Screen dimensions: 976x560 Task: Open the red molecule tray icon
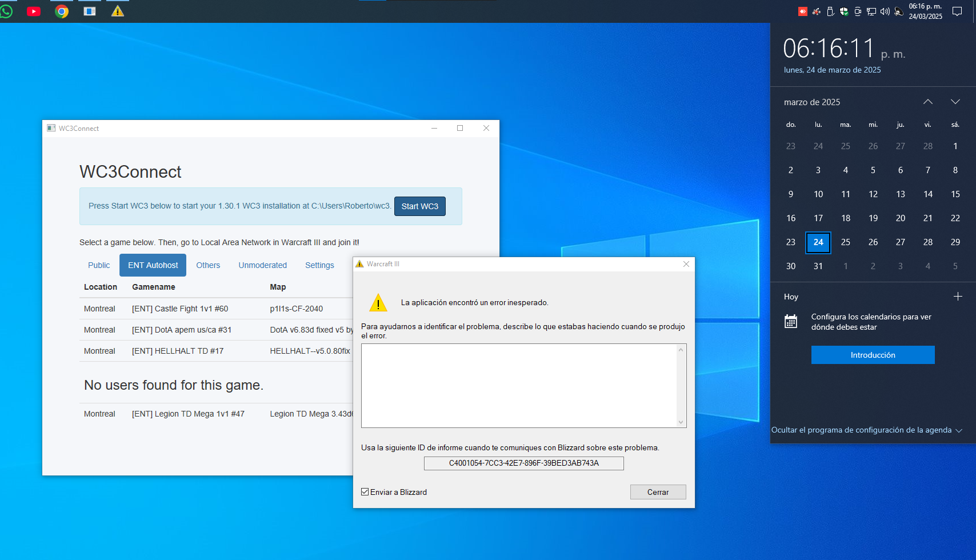pyautogui.click(x=817, y=11)
